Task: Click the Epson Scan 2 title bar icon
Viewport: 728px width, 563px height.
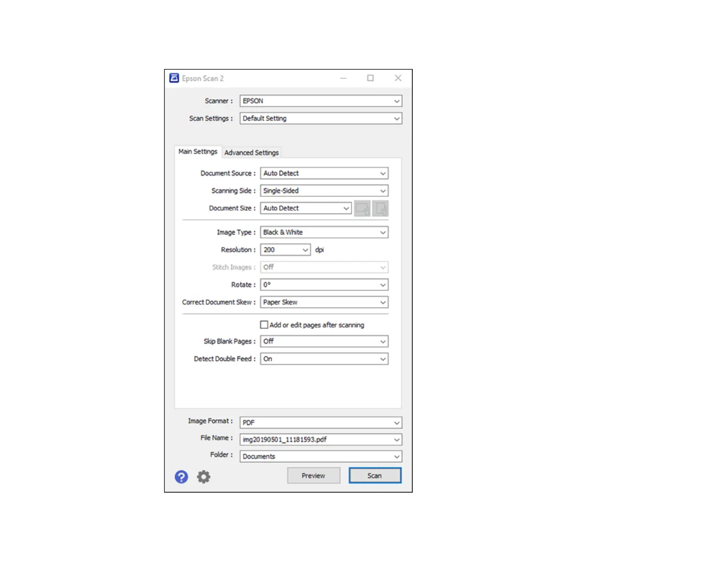Action: click(174, 78)
